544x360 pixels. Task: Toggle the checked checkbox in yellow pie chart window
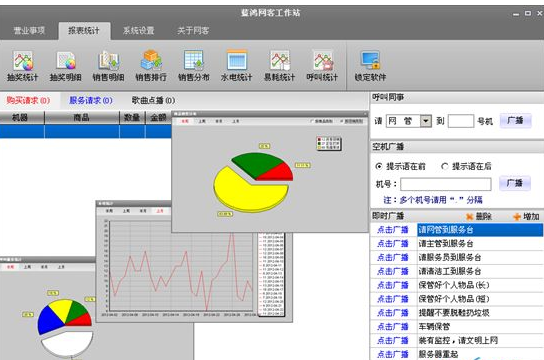(342, 121)
